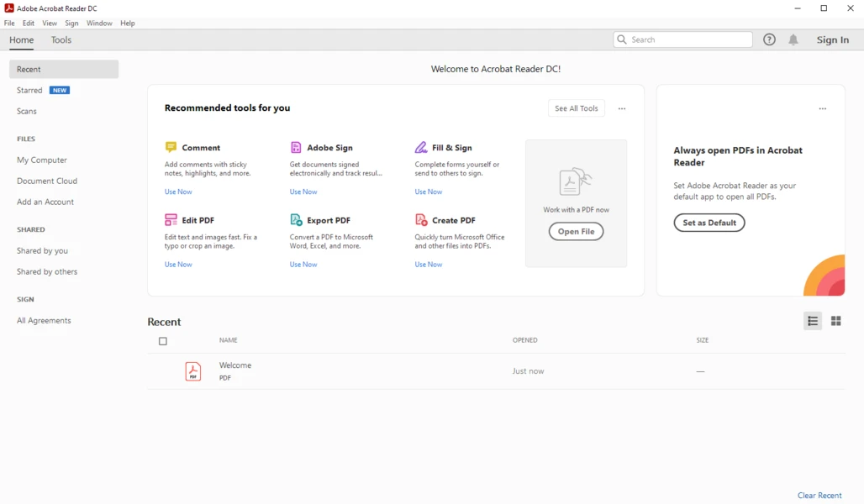Sort Recent list by SIZE column header
864x504 pixels.
702,340
